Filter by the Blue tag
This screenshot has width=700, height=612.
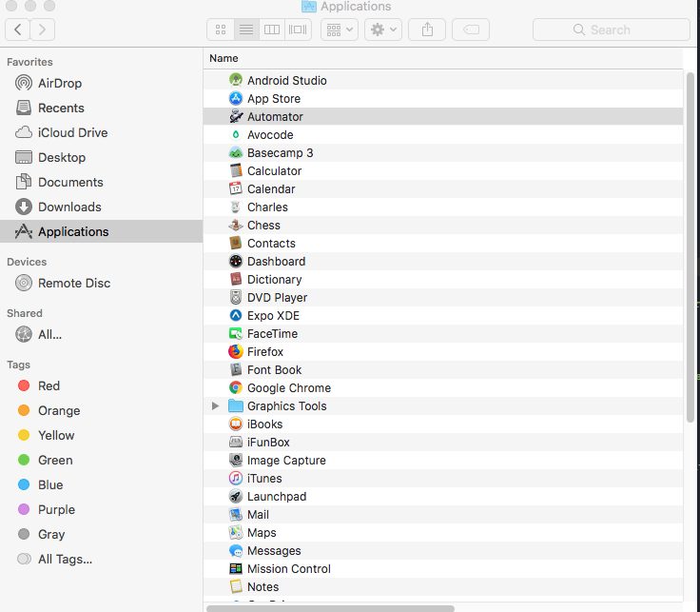[x=102, y=484]
